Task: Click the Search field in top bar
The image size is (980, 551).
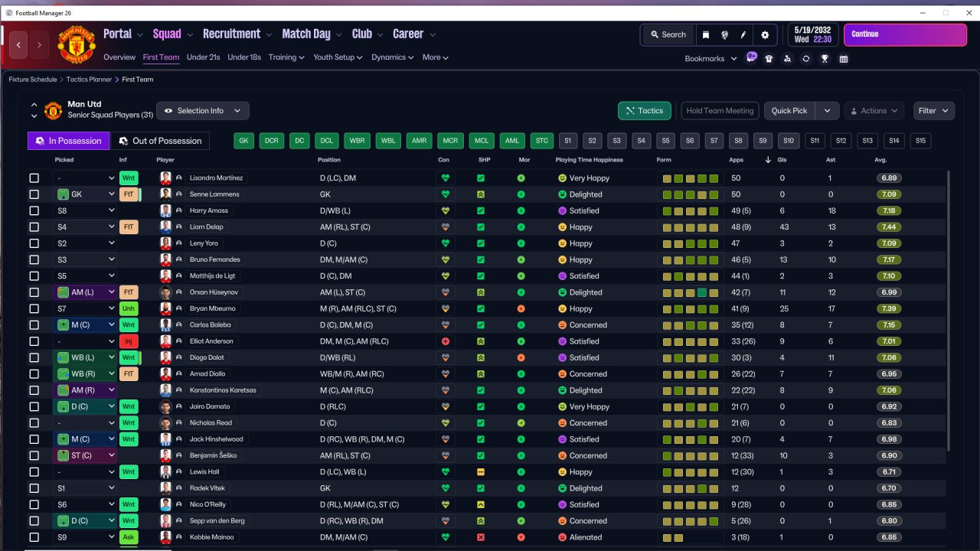Action: click(668, 34)
